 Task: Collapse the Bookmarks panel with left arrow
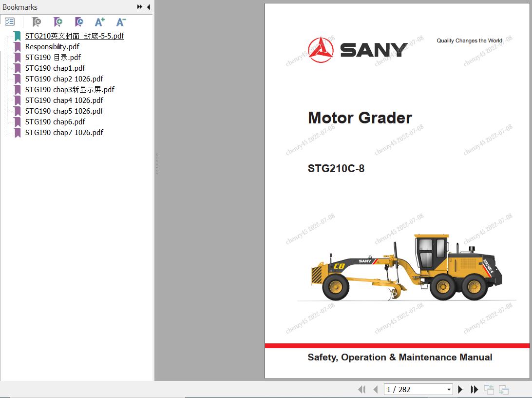coord(149,7)
